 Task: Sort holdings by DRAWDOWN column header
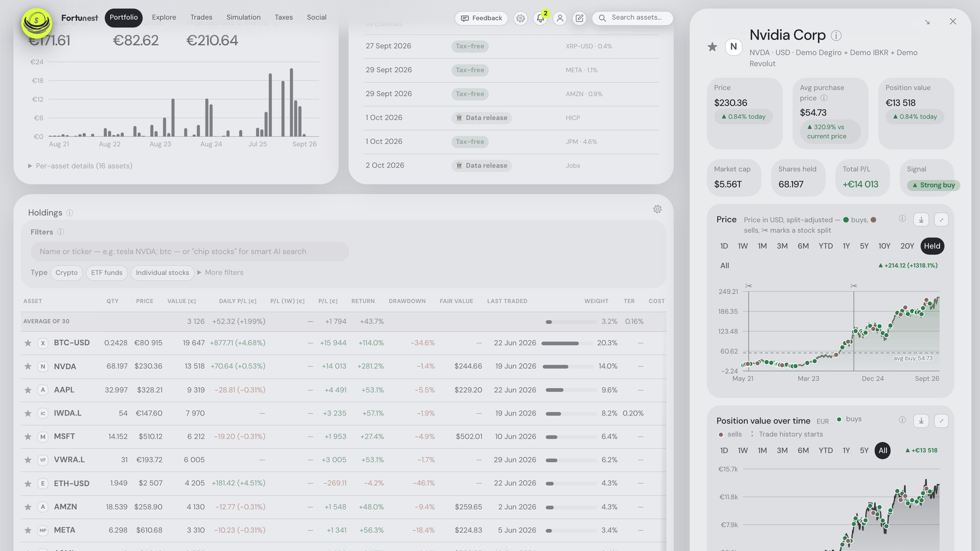click(407, 301)
